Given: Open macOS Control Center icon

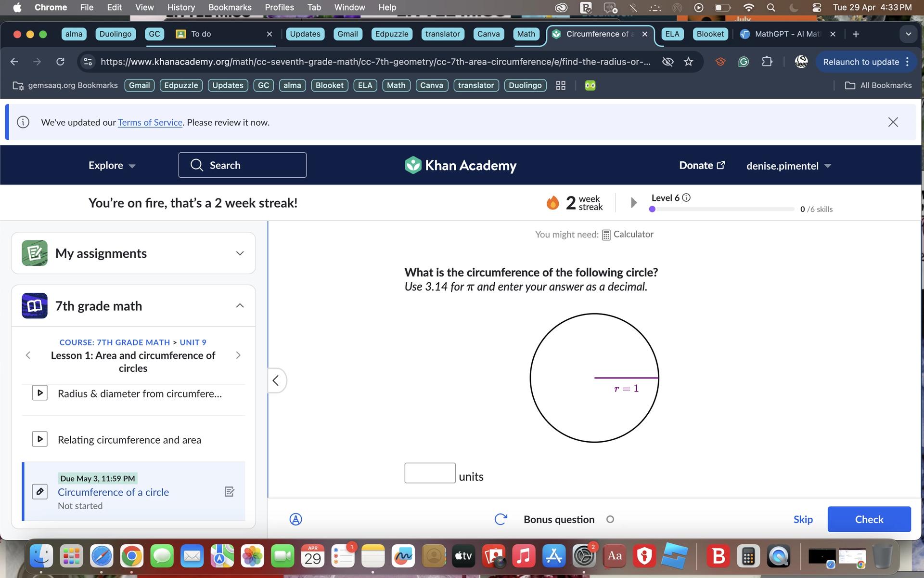Looking at the screenshot, I should point(817,7).
